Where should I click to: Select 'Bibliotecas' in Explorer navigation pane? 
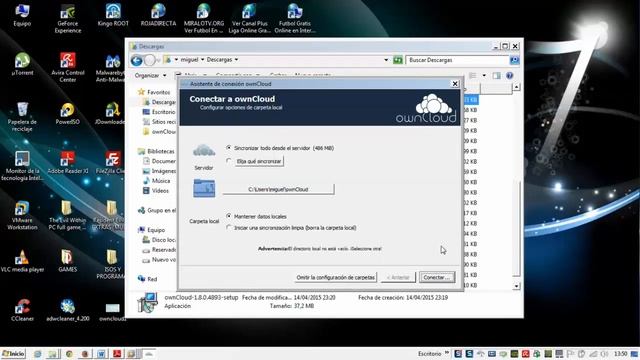[x=160, y=151]
